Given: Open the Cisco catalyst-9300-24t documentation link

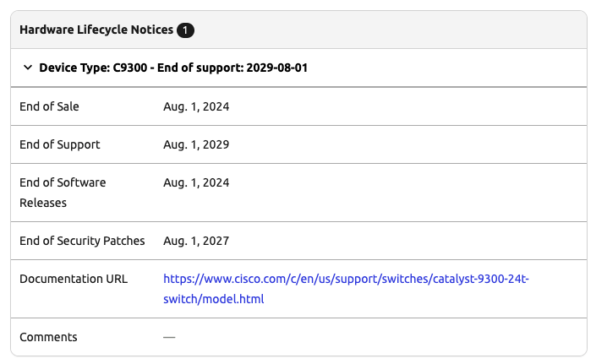Looking at the screenshot, I should coord(347,279).
